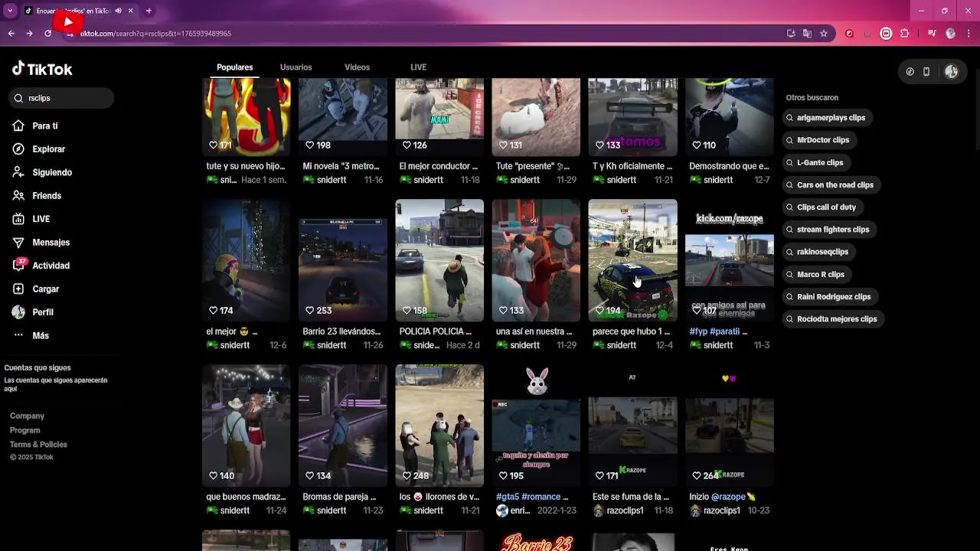
Task: Reload the page in browser
Action: click(47, 34)
